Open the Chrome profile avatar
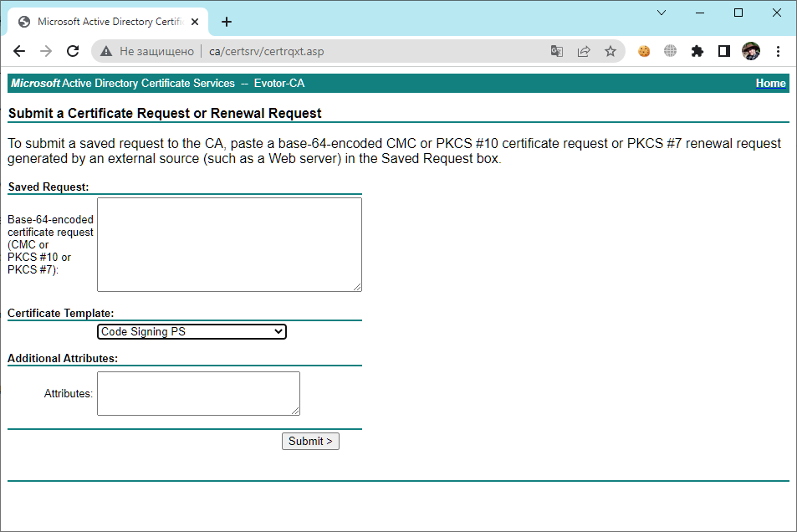 [751, 51]
